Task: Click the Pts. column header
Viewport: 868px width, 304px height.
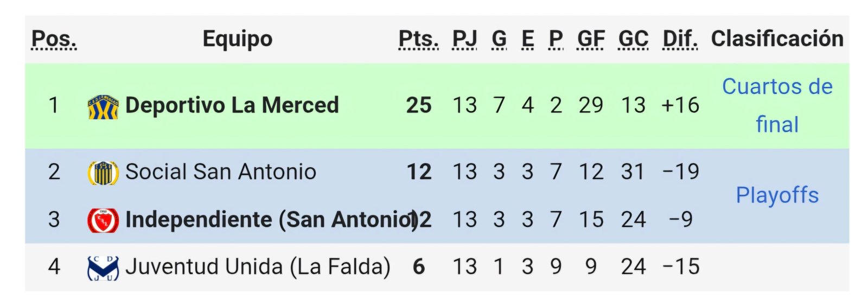Action: tap(418, 39)
